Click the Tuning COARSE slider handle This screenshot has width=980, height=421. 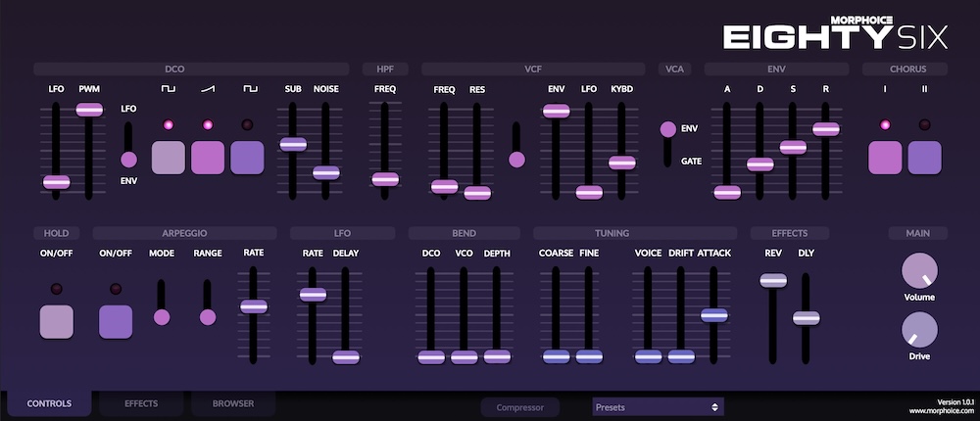coord(557,356)
